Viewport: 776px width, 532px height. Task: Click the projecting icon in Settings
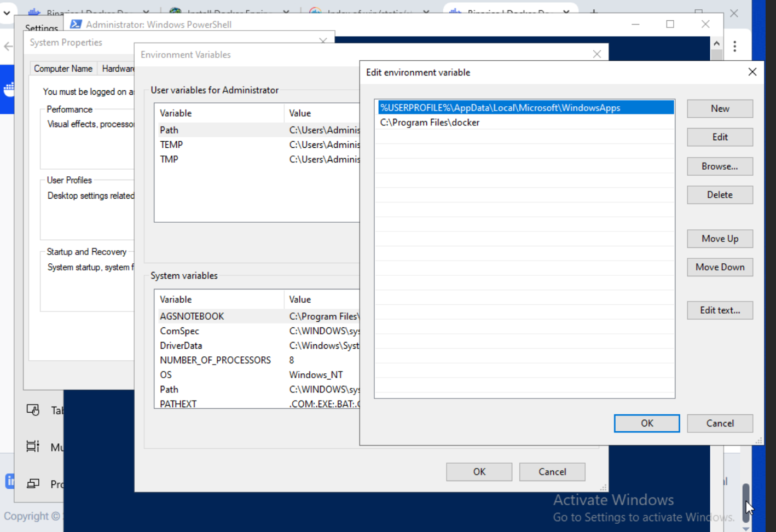point(33,483)
